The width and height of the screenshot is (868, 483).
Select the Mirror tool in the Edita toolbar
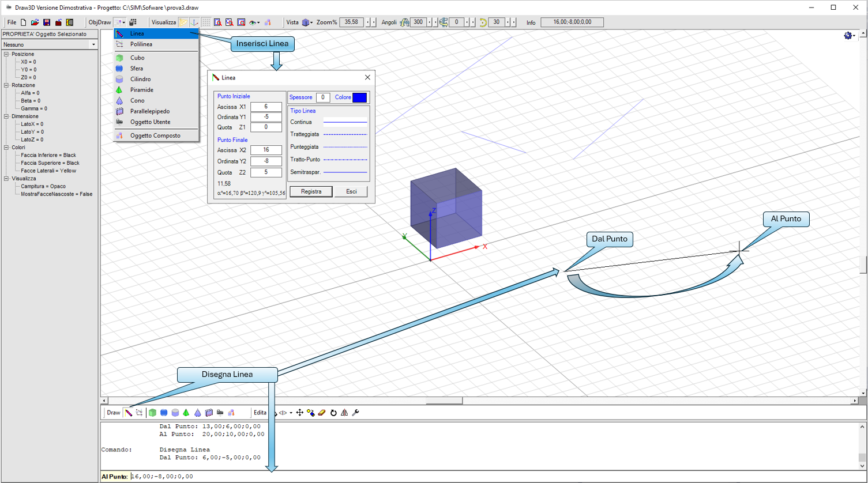[x=344, y=413]
